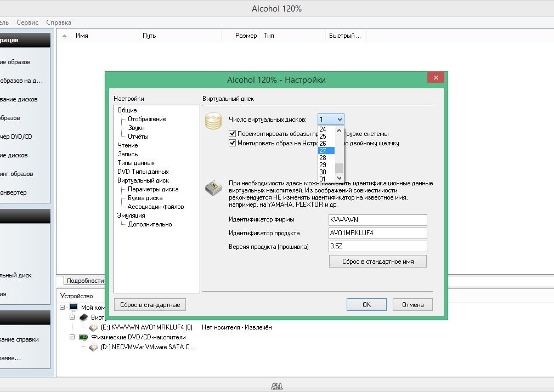The height and width of the screenshot is (392, 554).
Task: Select 27 in the drive count list
Action: pos(326,150)
